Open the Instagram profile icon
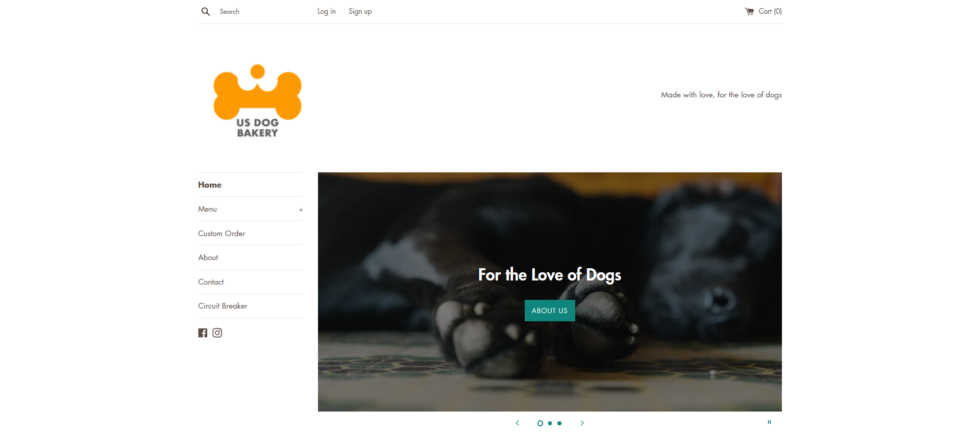The height and width of the screenshot is (435, 980). tap(217, 333)
